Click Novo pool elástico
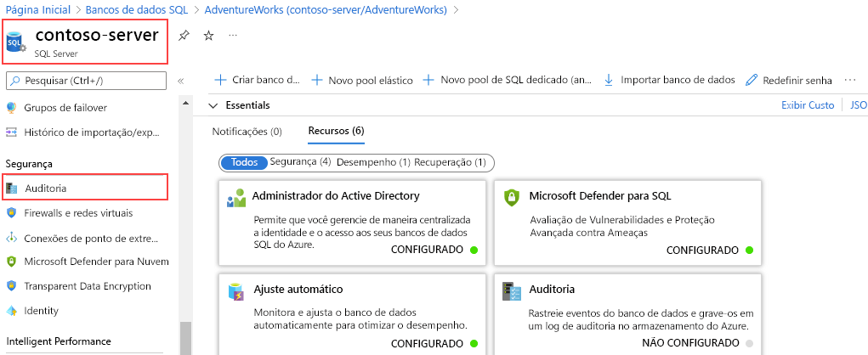 click(x=363, y=80)
